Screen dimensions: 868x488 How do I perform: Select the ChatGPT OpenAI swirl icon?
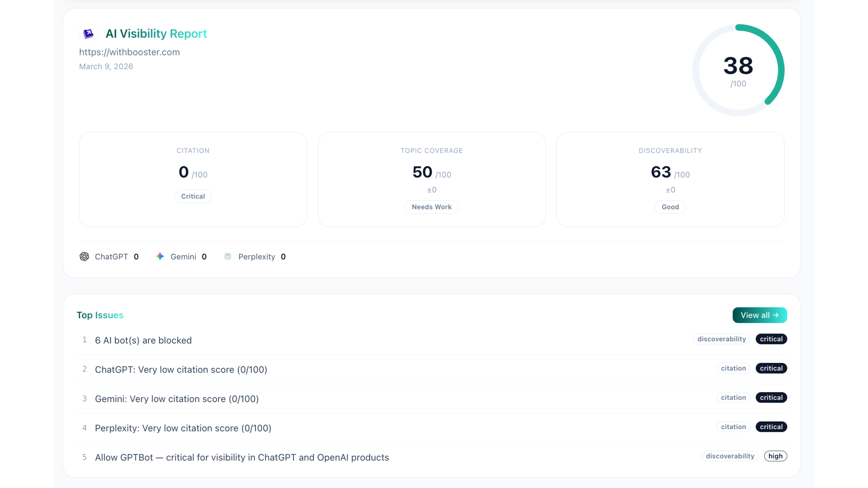(84, 256)
